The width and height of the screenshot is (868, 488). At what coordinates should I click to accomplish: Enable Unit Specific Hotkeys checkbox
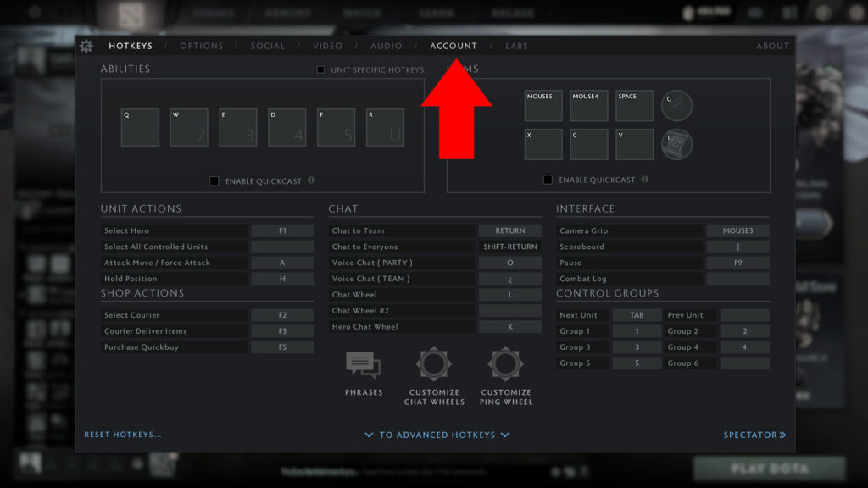click(x=321, y=69)
